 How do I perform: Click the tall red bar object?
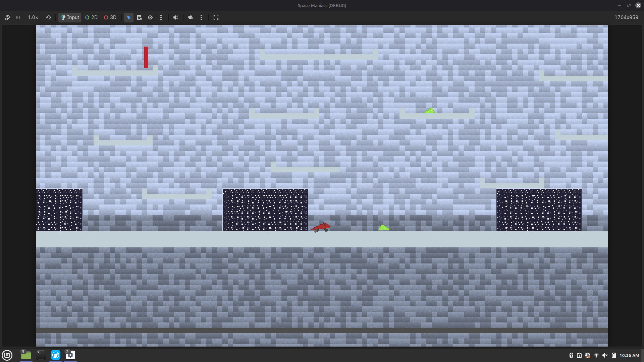146,57
